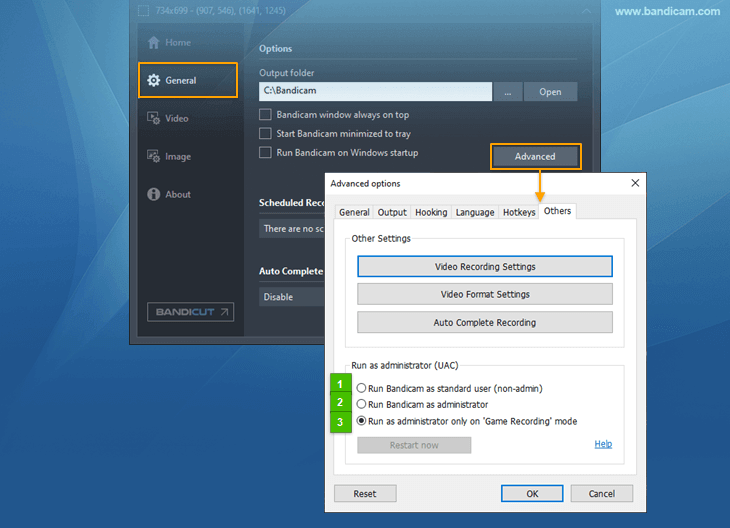Open the Help link in UAC section
The width and height of the screenshot is (730, 528).
(603, 444)
